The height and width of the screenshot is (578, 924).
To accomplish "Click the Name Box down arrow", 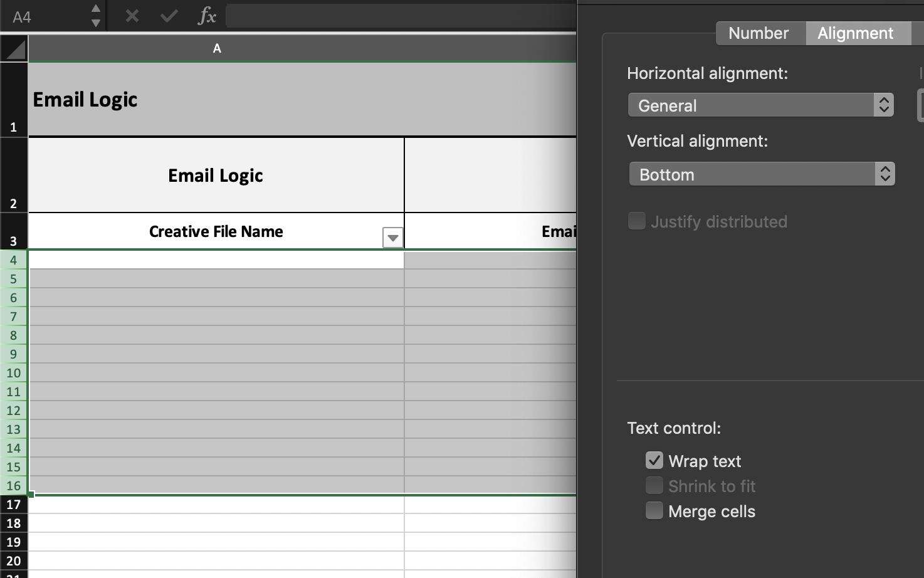I will tap(95, 23).
